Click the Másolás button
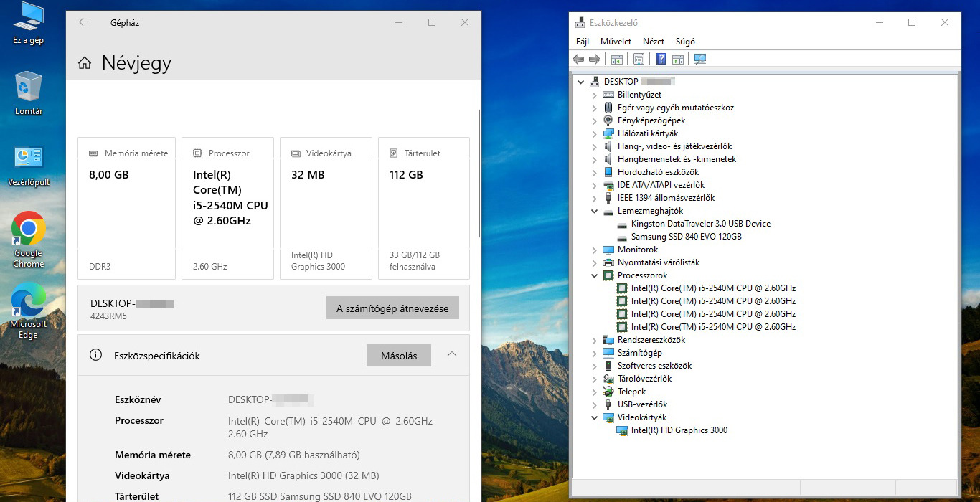Viewport: 980px width, 502px height. pyautogui.click(x=399, y=356)
